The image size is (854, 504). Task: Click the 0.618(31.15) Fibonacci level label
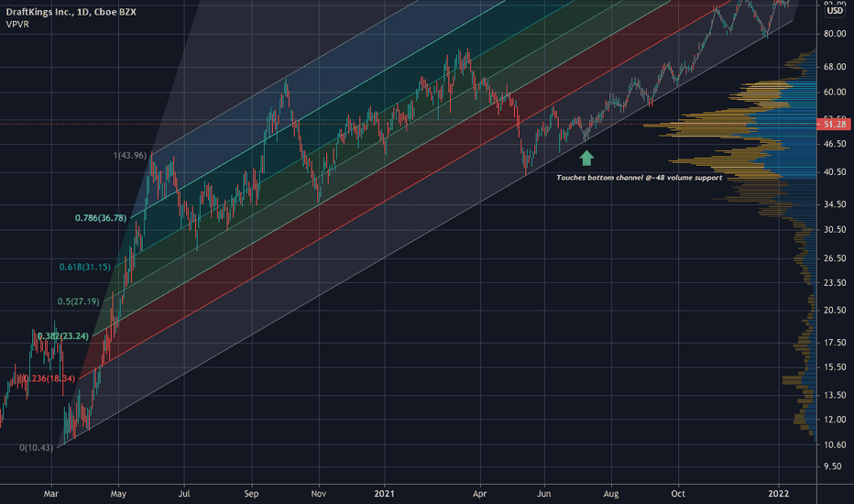coord(85,267)
